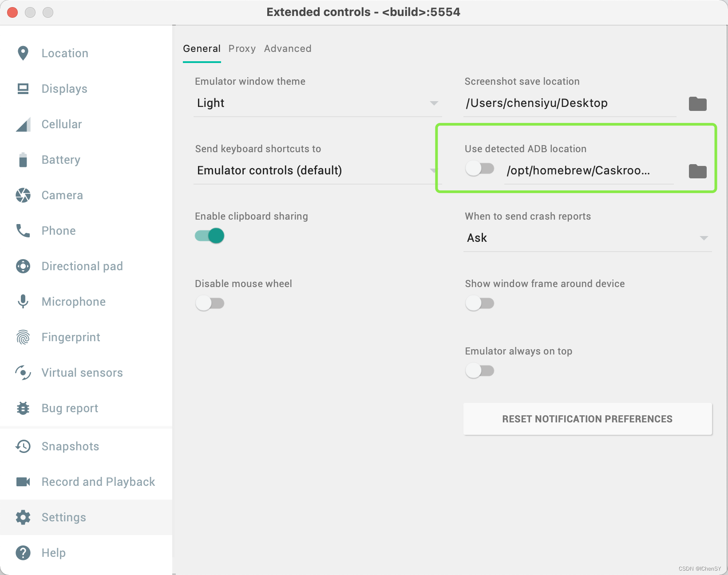The height and width of the screenshot is (575, 728).
Task: Browse folder for ADB location
Action: click(x=698, y=171)
